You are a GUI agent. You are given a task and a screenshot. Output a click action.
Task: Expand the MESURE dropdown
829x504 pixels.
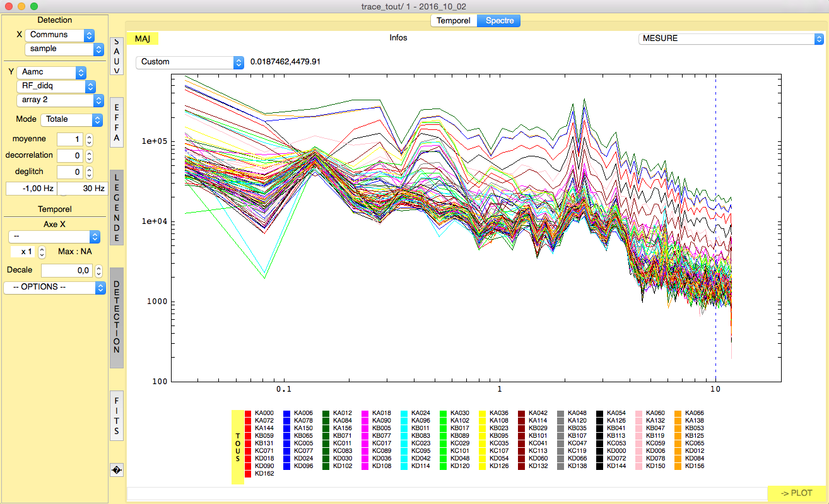click(x=731, y=38)
